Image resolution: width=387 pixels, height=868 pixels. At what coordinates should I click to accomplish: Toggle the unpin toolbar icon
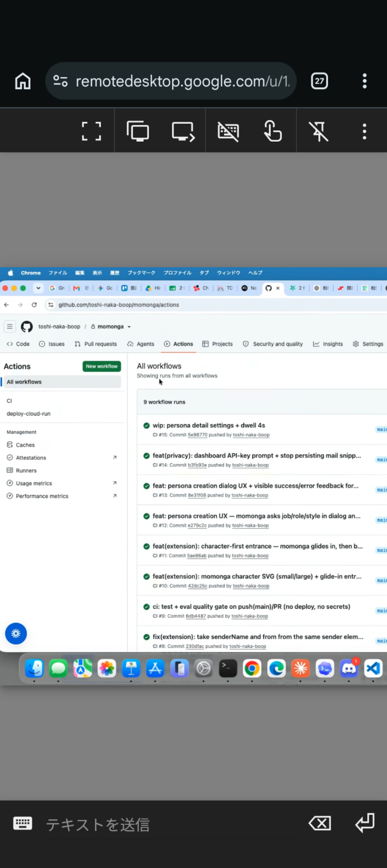pyautogui.click(x=319, y=131)
